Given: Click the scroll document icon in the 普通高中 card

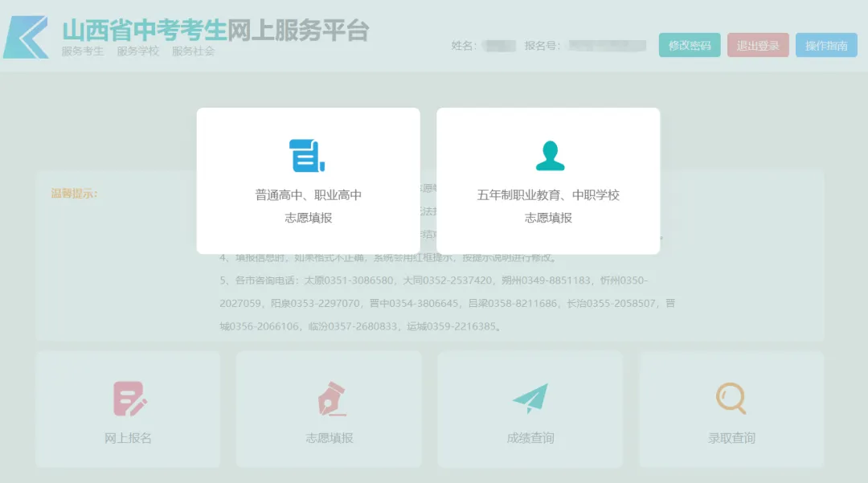Looking at the screenshot, I should (307, 155).
